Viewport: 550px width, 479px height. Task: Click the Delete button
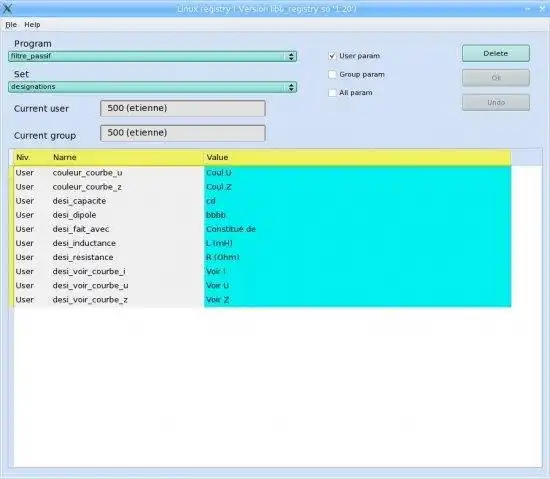[496, 53]
